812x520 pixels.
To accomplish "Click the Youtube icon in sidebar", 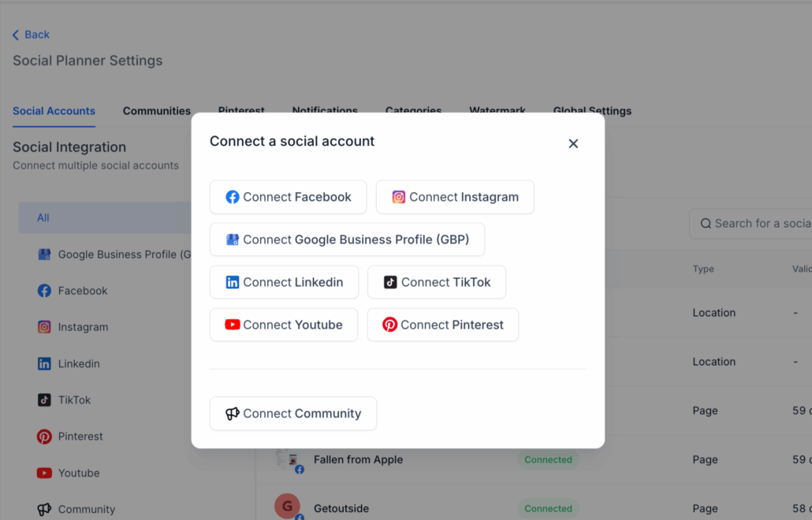I will [44, 473].
